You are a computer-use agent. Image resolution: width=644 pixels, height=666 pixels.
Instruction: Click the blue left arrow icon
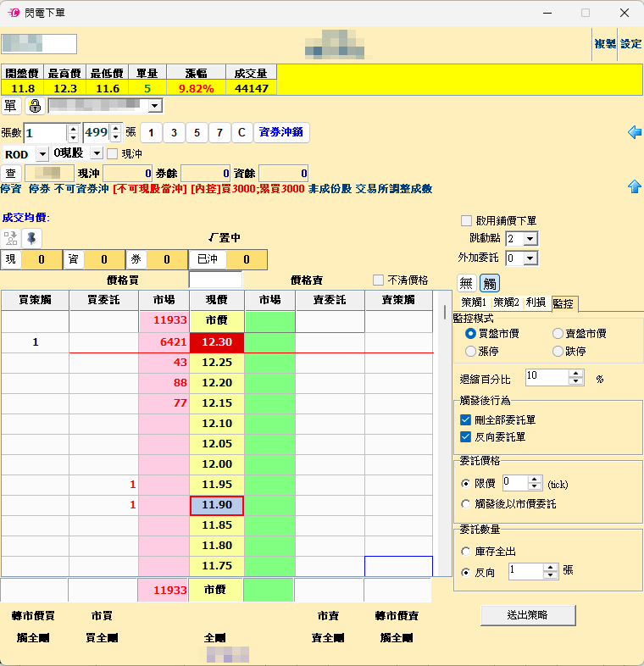[x=634, y=132]
